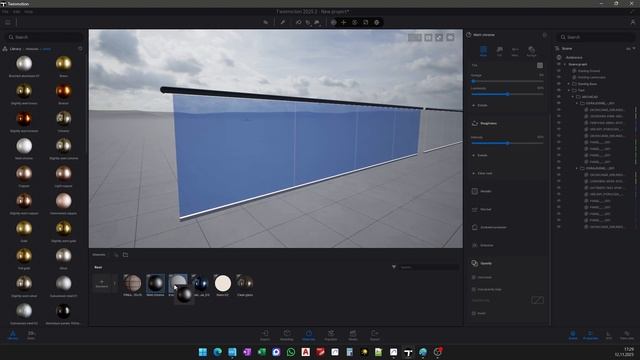The height and width of the screenshot is (360, 640).
Task: Open the File menu
Action: [x=5, y=12]
